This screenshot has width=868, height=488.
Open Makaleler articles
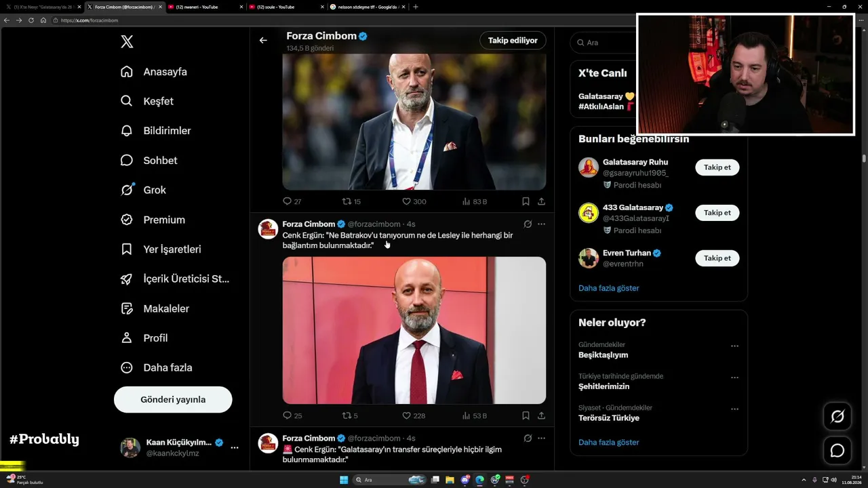click(x=155, y=308)
